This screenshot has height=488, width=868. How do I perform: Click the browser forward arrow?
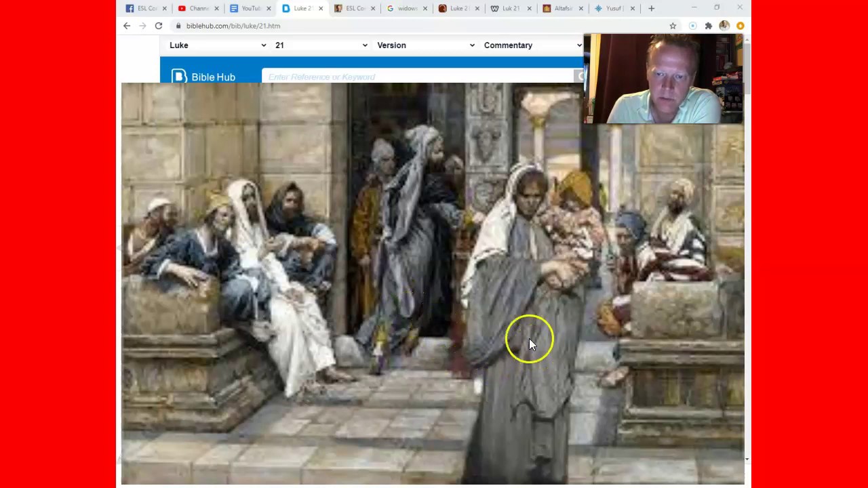(x=142, y=26)
